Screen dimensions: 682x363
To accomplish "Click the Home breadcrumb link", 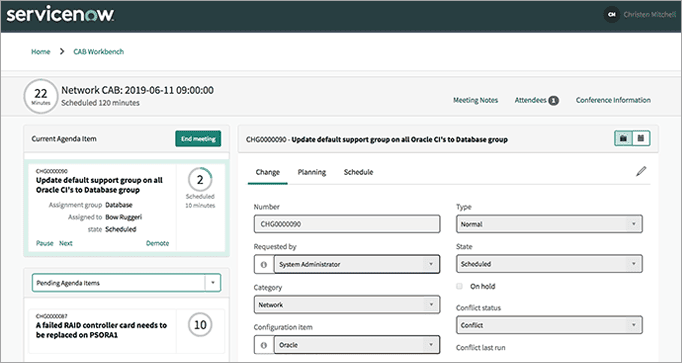I will pyautogui.click(x=40, y=51).
